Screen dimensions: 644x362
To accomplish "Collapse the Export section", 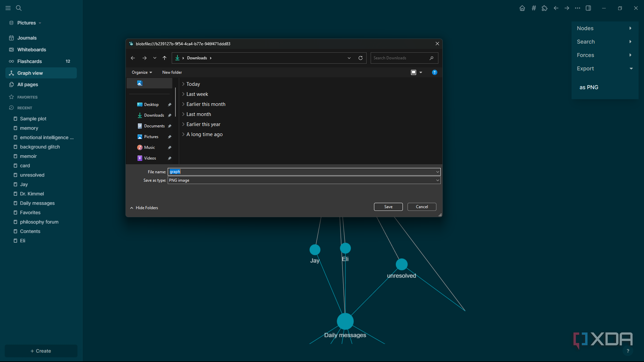I will [x=605, y=69].
